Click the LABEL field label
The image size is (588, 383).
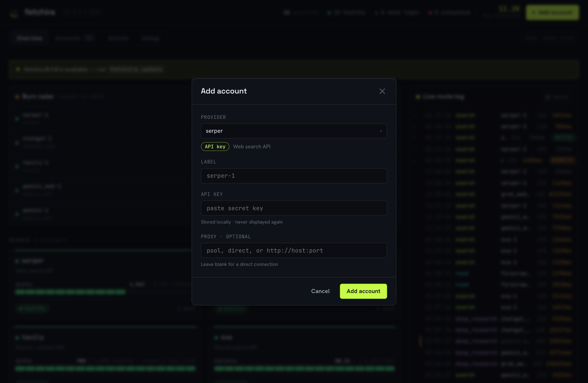pyautogui.click(x=208, y=162)
